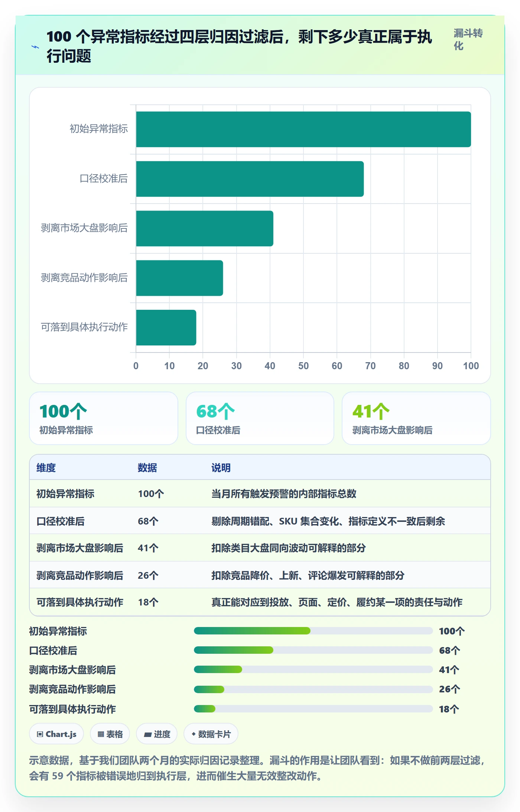Click table cell 可落到具体执行动作 in table
This screenshot has height=812, width=520.
click(80, 602)
